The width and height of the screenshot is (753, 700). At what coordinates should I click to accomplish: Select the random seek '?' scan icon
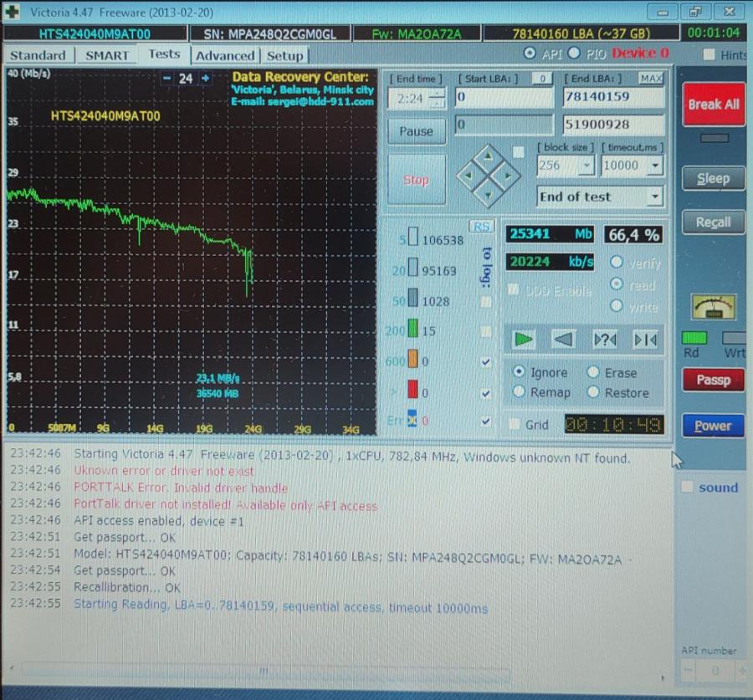click(x=604, y=340)
